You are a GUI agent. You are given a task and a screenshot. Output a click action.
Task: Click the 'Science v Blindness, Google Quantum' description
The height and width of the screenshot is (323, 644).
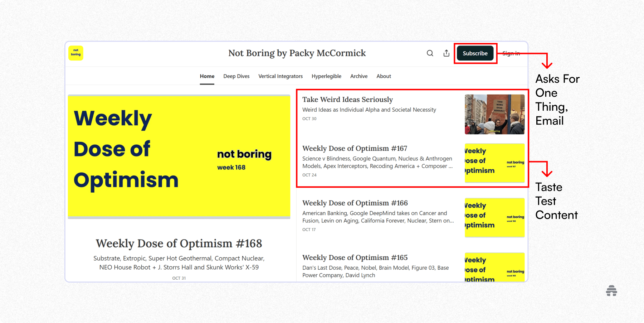(x=377, y=162)
